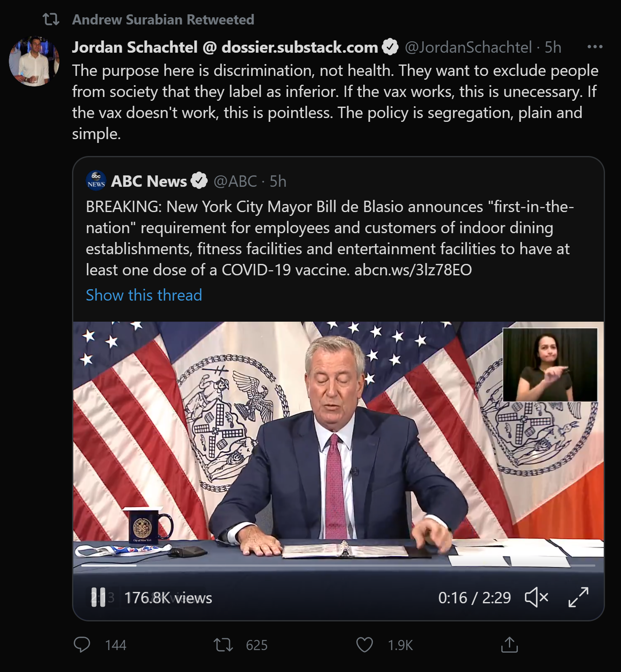Viewport: 621px width, 672px height.
Task: Click the ABC News logo avatar
Action: [96, 181]
